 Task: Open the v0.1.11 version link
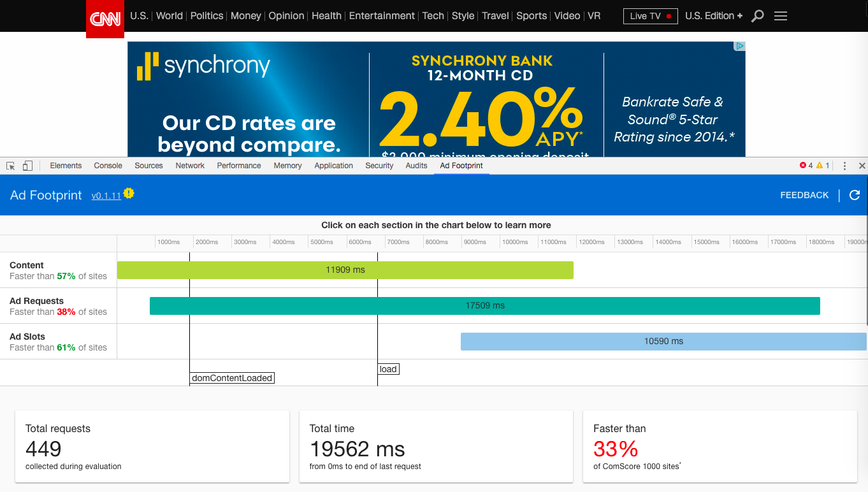(x=106, y=196)
